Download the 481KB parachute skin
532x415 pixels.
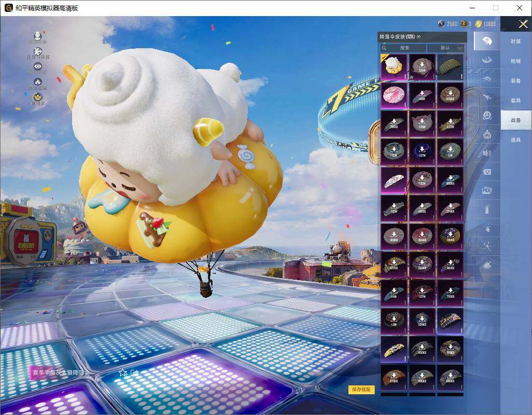point(422,208)
